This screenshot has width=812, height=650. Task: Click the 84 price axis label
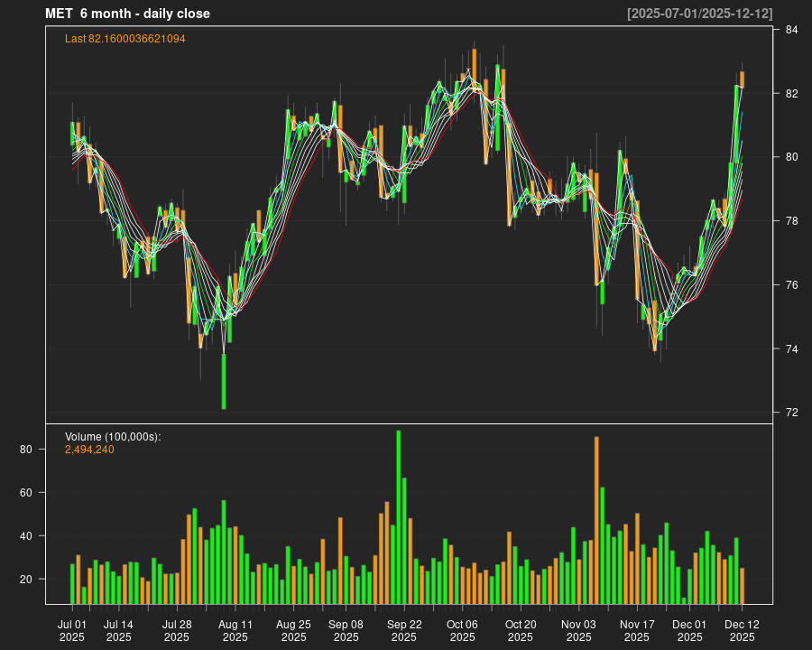coord(790,30)
